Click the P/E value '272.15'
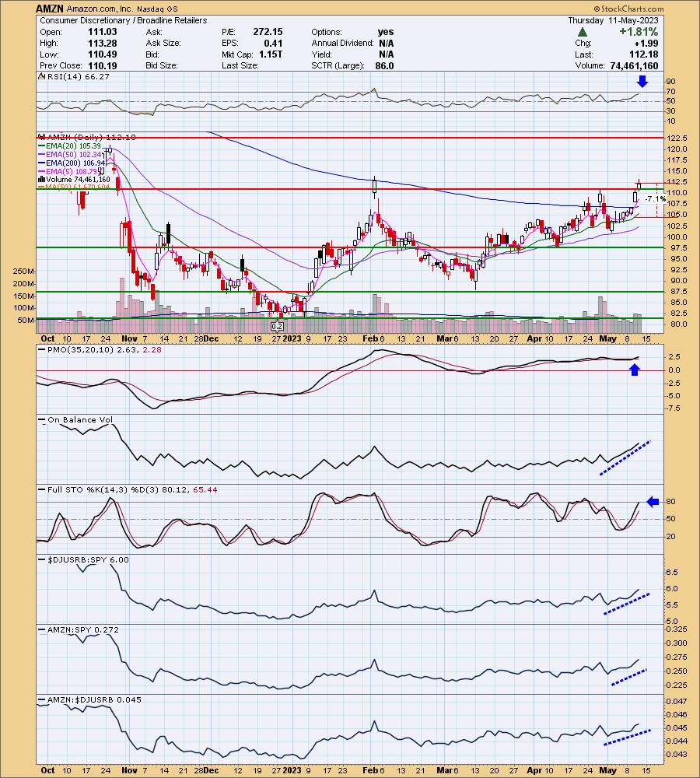The height and width of the screenshot is (778, 700). tap(268, 32)
